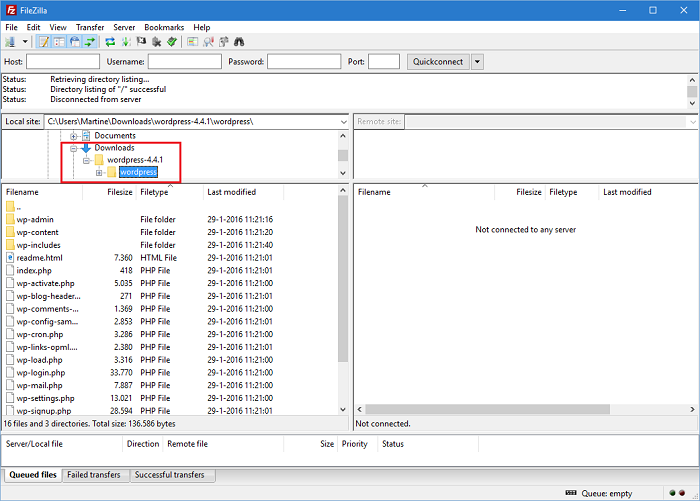Open the Help menu
Viewport: 700px width, 501px height.
201,27
